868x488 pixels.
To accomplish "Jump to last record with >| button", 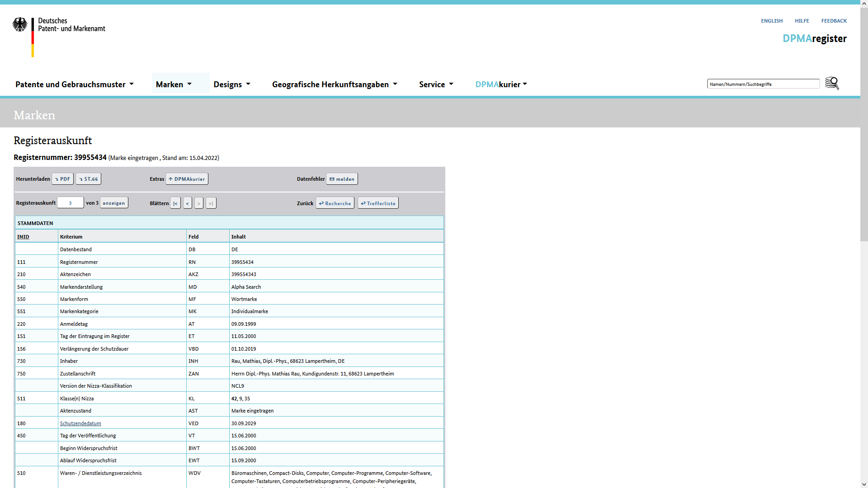I will click(211, 203).
